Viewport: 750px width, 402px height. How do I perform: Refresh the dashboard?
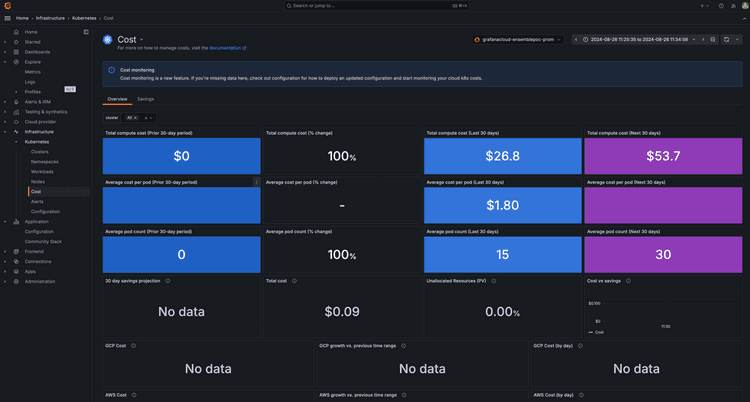coord(726,40)
